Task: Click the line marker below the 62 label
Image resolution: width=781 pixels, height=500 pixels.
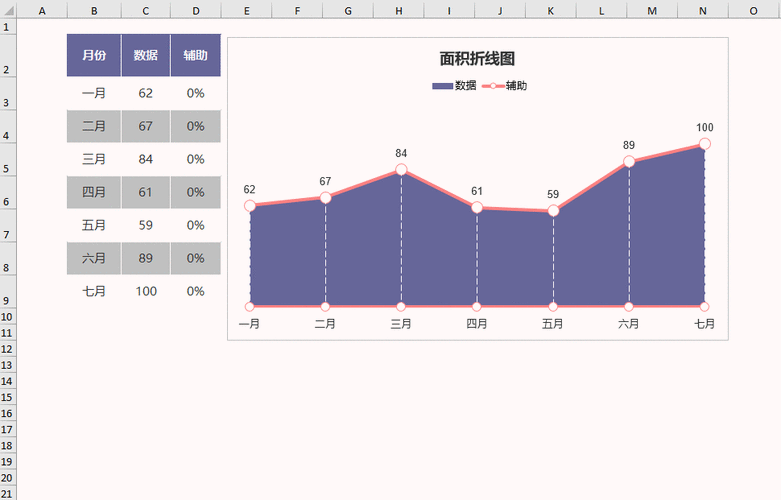Action: (x=250, y=206)
